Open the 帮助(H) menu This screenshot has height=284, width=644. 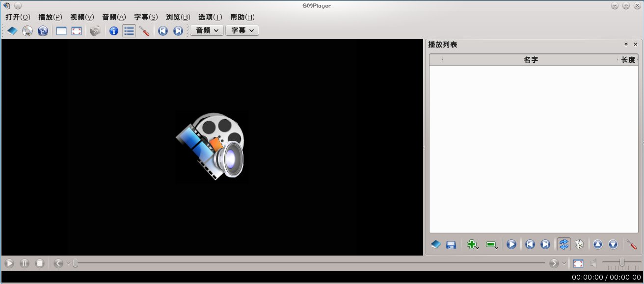(242, 17)
